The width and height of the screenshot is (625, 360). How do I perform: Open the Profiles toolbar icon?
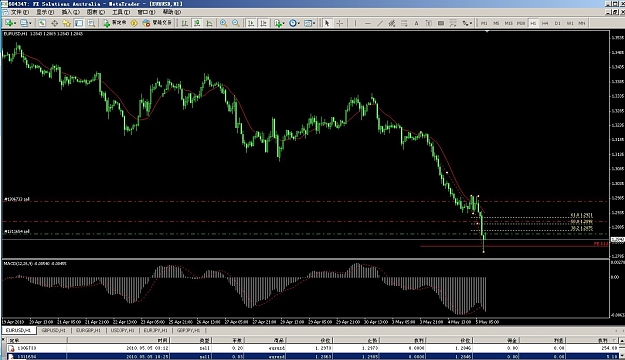[x=26, y=23]
